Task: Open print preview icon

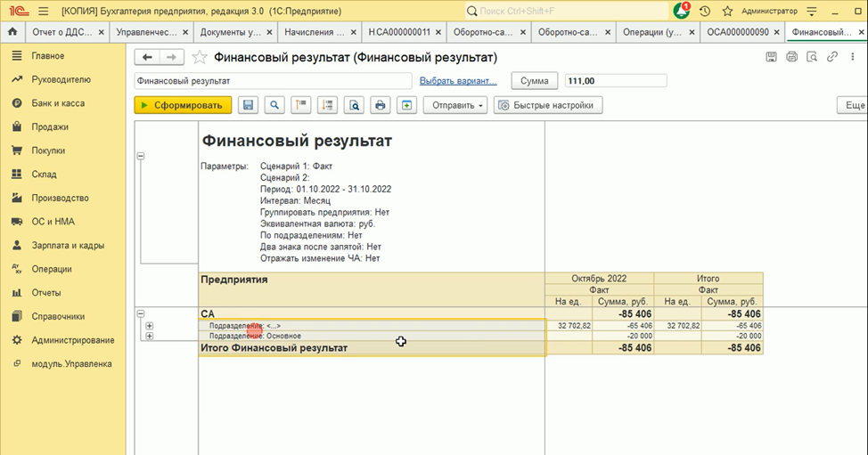Action: (x=354, y=105)
